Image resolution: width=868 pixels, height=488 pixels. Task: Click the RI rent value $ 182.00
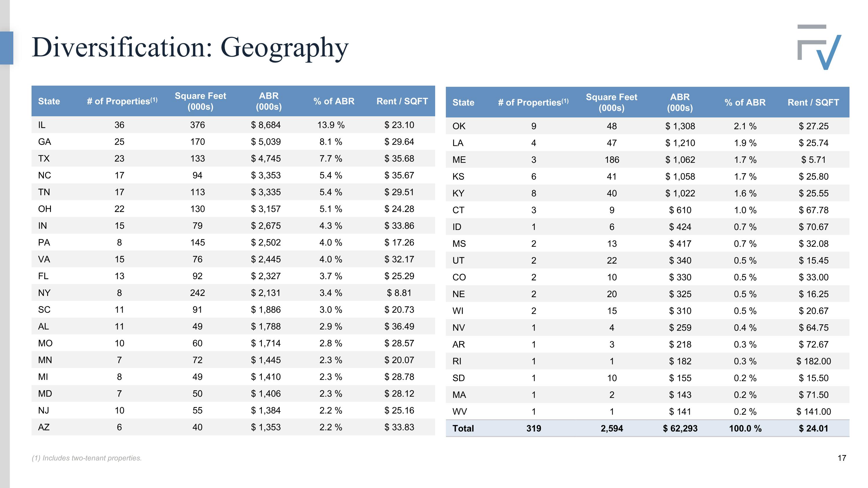point(813,361)
